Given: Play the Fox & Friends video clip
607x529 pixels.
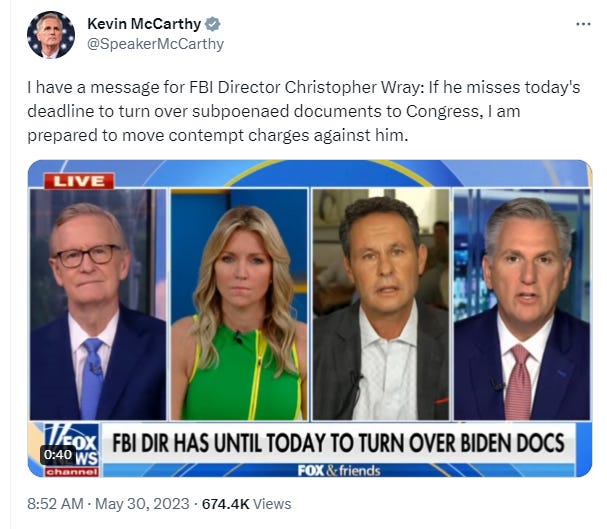Looking at the screenshot, I should click(310, 318).
